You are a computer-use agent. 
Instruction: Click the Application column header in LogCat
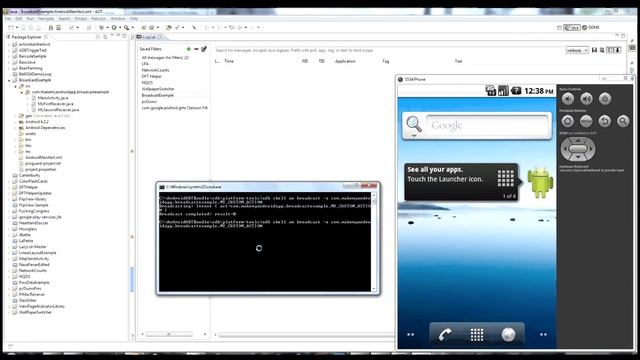tap(345, 61)
